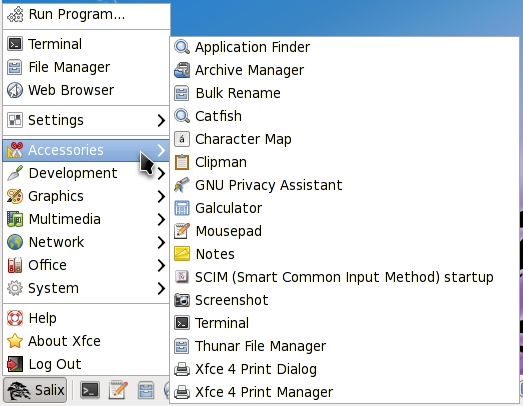Expand the Settings submenu arrow
The width and height of the screenshot is (523, 406).
(x=161, y=120)
